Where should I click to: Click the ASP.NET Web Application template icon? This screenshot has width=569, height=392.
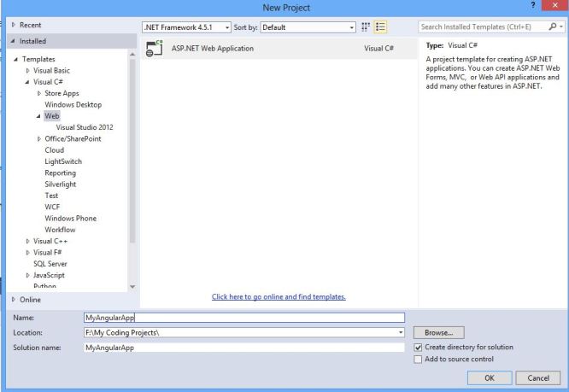155,48
